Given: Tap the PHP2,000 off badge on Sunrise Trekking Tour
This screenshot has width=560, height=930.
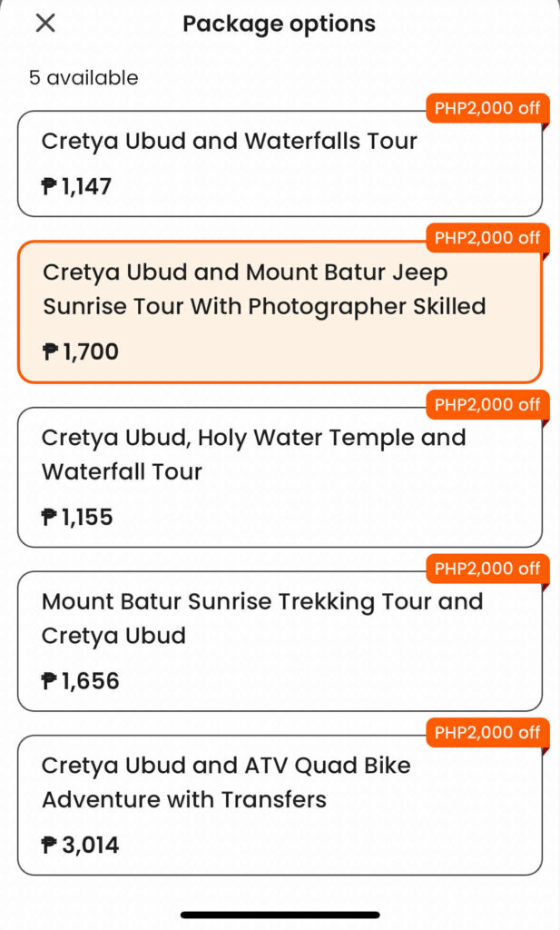Looking at the screenshot, I should [487, 569].
